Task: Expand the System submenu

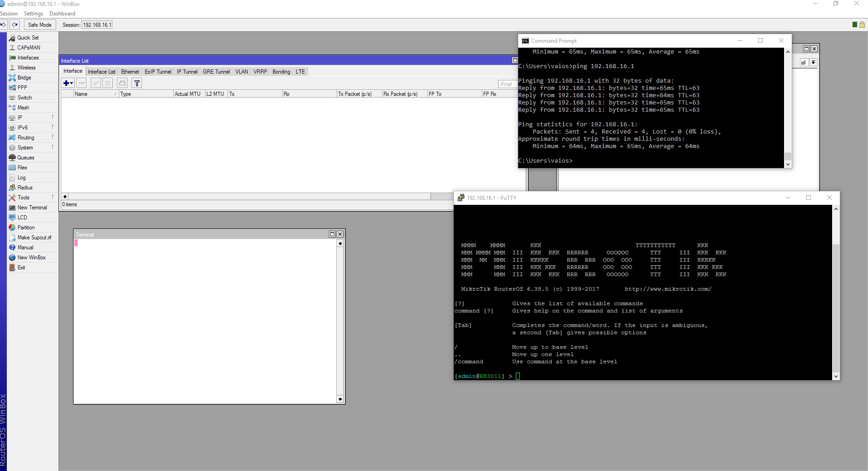Action: click(33, 148)
